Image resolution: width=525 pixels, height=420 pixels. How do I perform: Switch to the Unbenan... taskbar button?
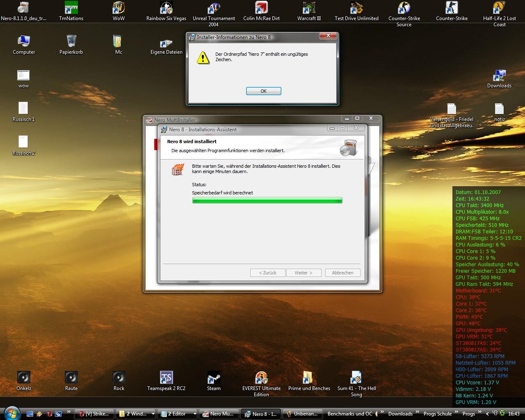pyautogui.click(x=303, y=414)
